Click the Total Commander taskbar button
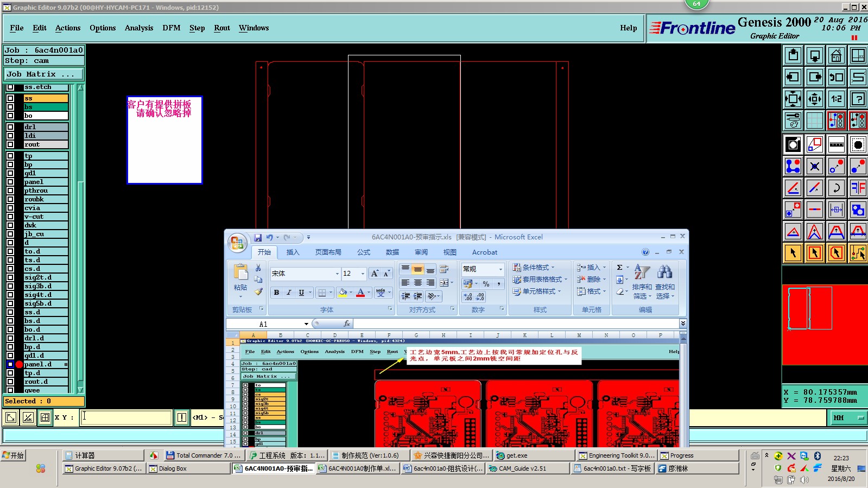This screenshot has height=488, width=868. (204, 455)
